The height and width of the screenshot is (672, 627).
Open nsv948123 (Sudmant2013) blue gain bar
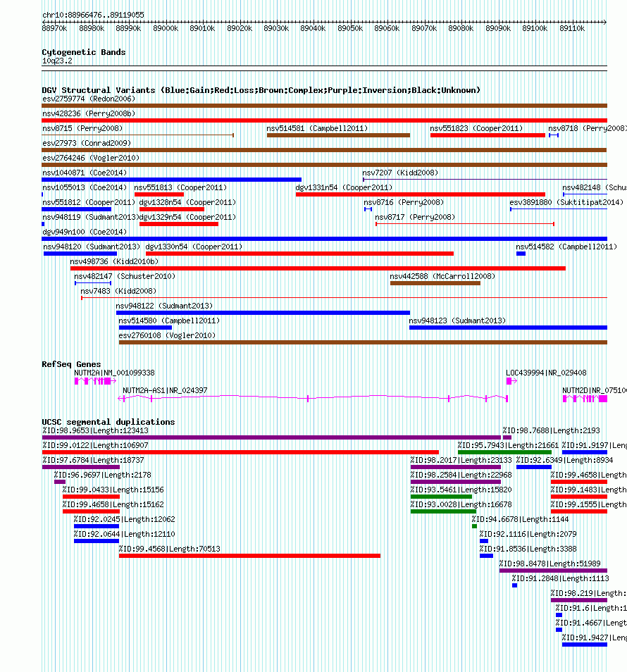(508, 328)
